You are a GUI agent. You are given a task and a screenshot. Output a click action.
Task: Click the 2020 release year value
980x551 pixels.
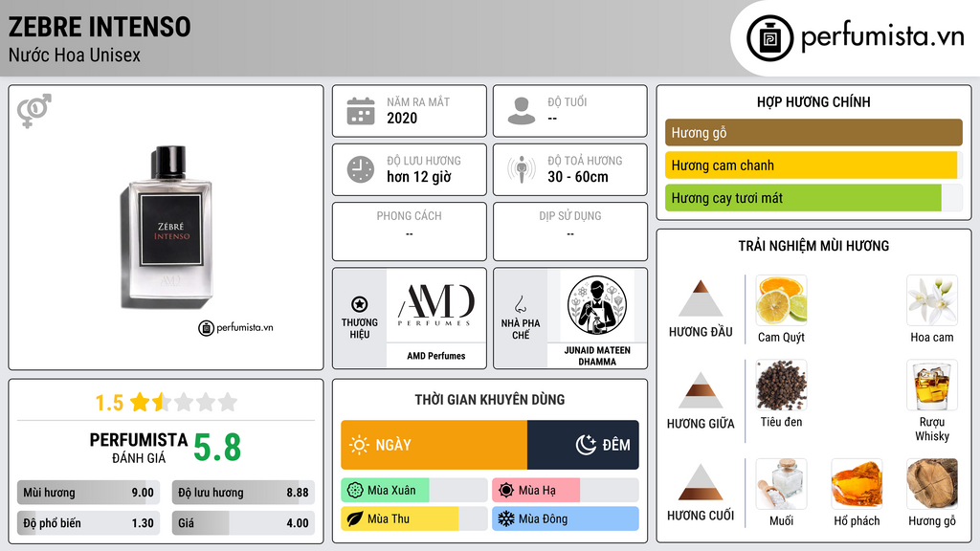402,118
